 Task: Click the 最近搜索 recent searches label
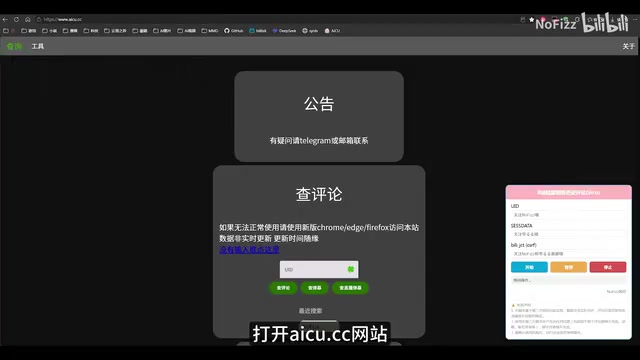click(x=310, y=311)
